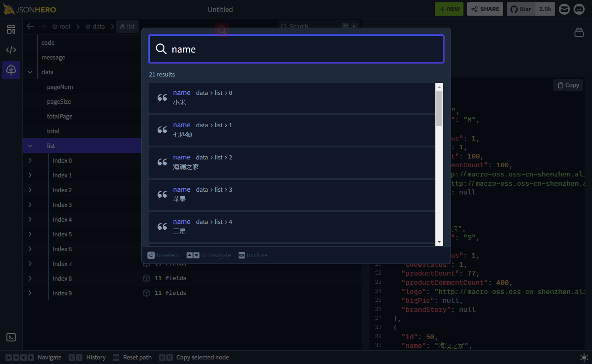Click the magnifier icon in search dialog
The image size is (592, 364).
161,49
